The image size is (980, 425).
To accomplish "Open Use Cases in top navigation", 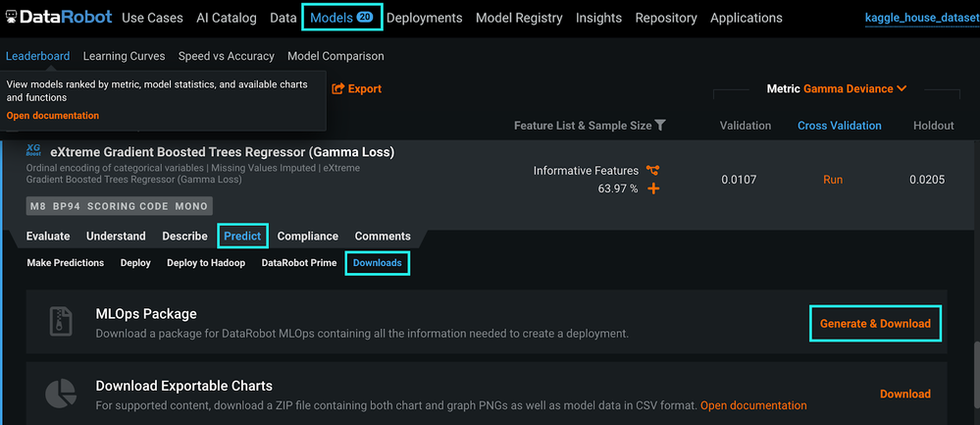I will [x=152, y=18].
